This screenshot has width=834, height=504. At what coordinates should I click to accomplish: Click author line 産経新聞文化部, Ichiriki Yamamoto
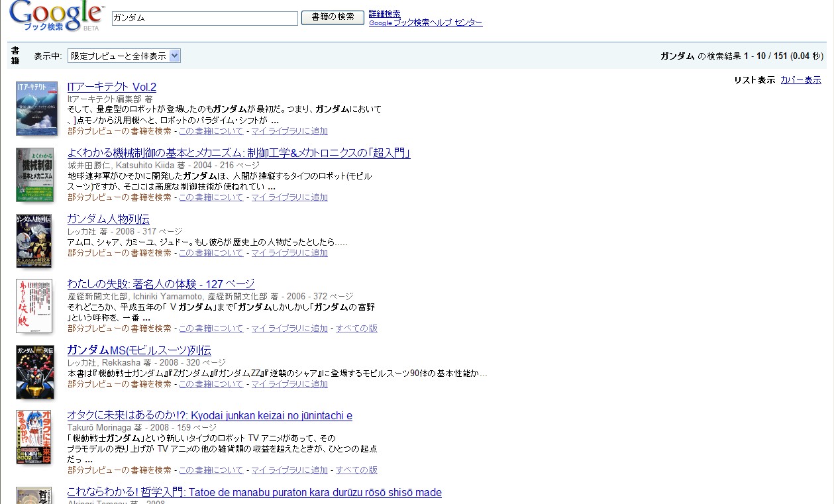210,297
